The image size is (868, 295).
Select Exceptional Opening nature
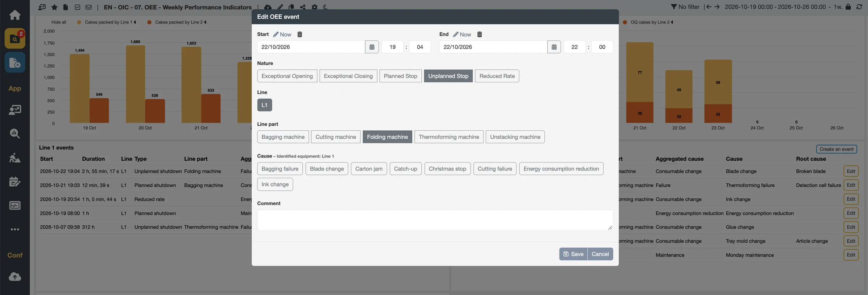click(x=287, y=76)
